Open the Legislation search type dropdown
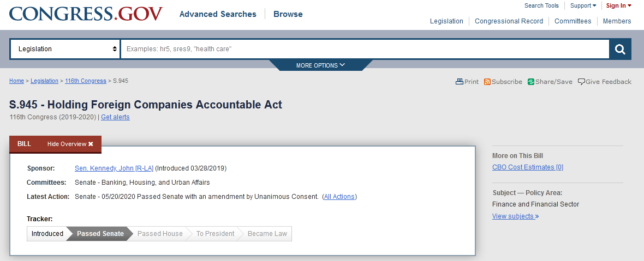Screen dimensions: 644x261 [x=65, y=49]
